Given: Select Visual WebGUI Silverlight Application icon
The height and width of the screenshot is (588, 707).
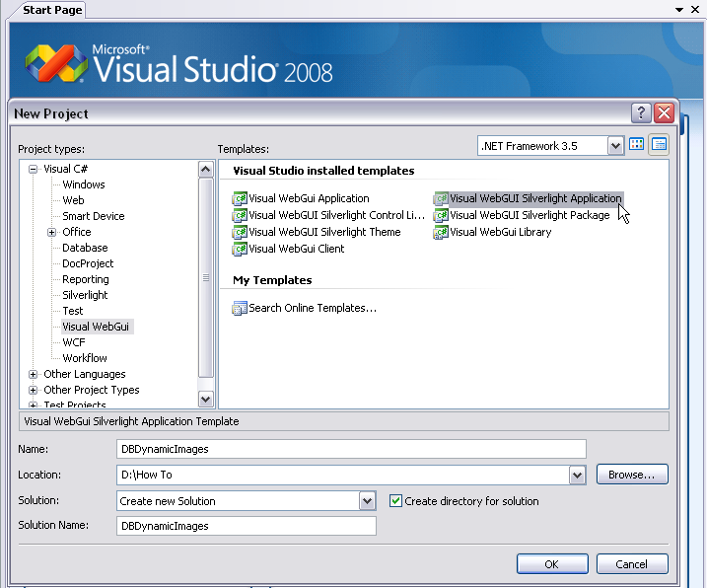Looking at the screenshot, I should pos(441,198).
